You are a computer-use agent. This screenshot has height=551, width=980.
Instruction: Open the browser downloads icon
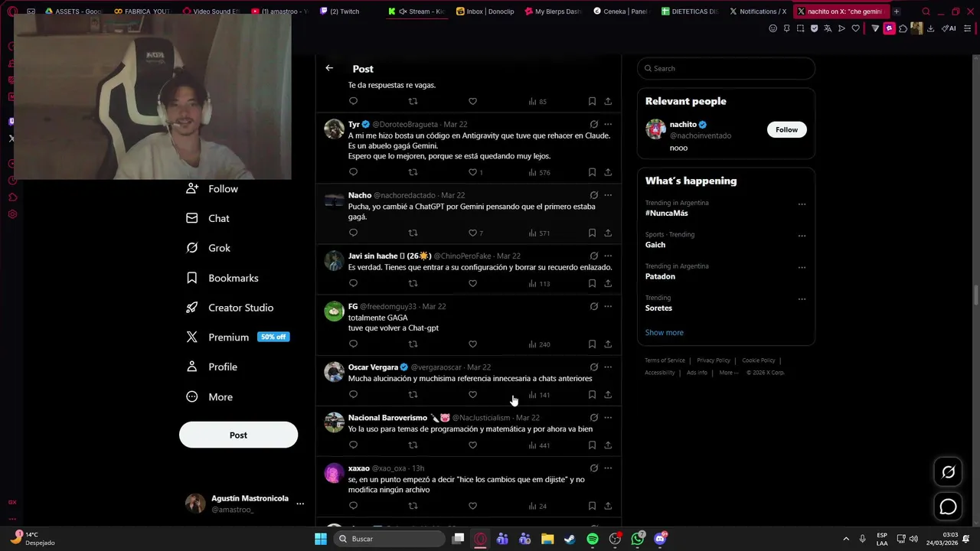coord(930,28)
